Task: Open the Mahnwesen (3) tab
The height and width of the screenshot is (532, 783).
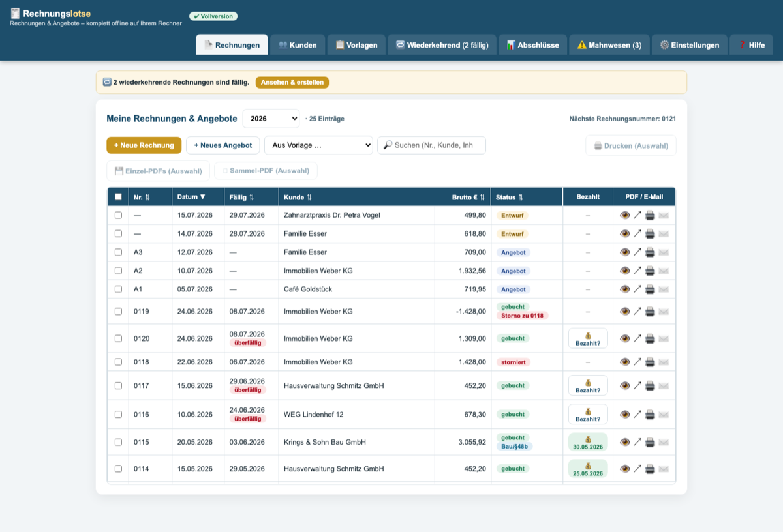Action: (609, 45)
